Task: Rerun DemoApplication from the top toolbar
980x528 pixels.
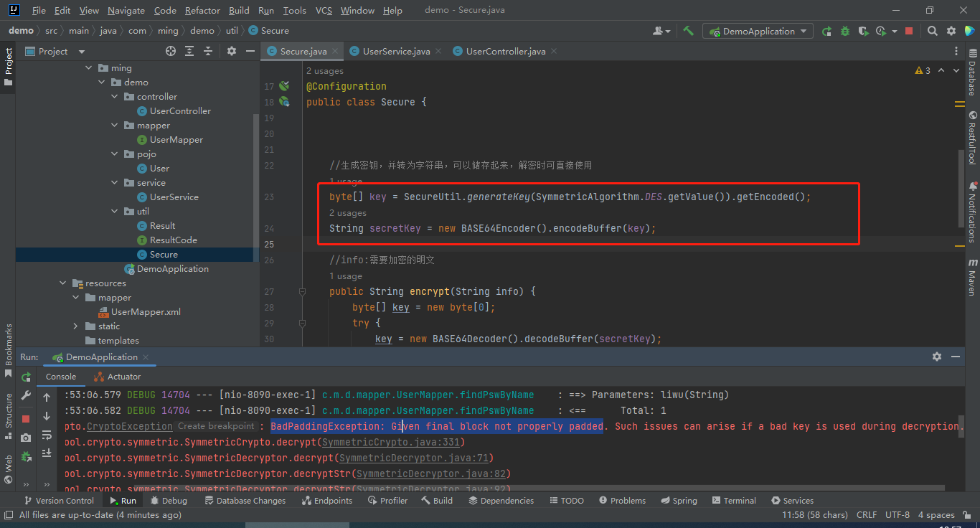Action: coord(826,31)
